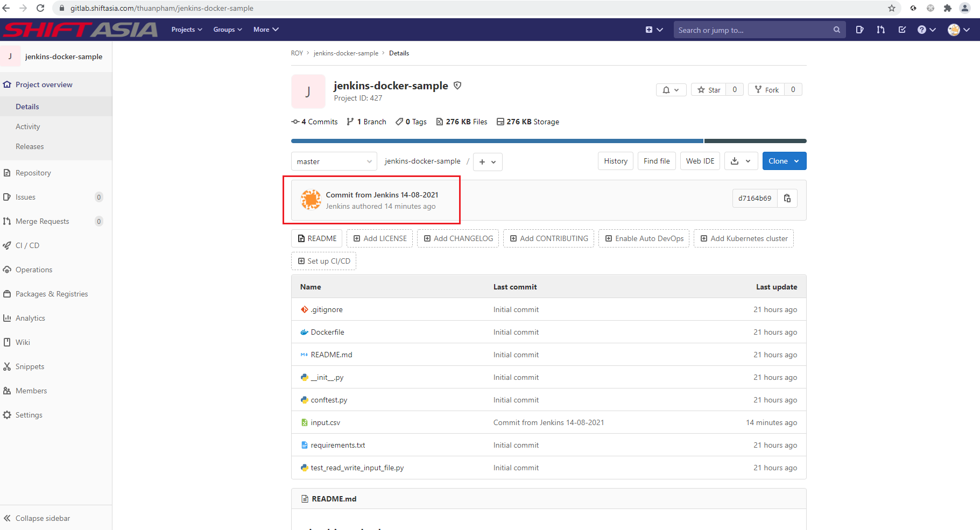Viewport: 980px width, 530px height.
Task: Click the Merge Requests sidebar icon
Action: tap(7, 221)
